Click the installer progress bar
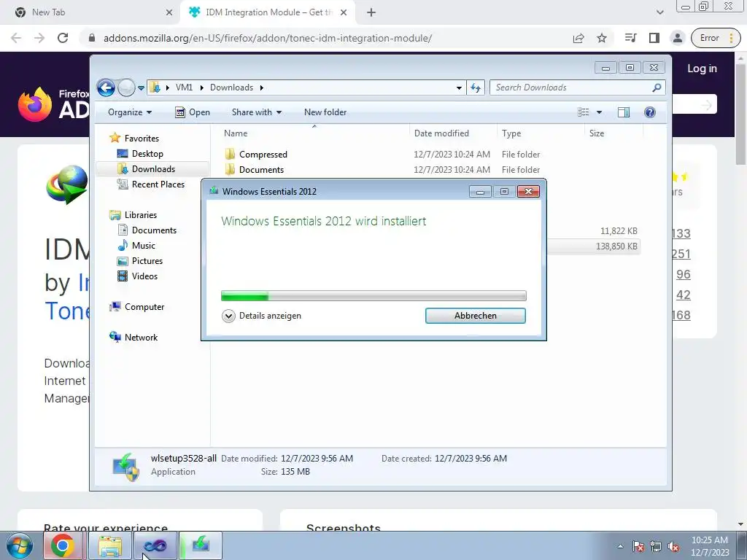The image size is (747, 560). (x=373, y=296)
